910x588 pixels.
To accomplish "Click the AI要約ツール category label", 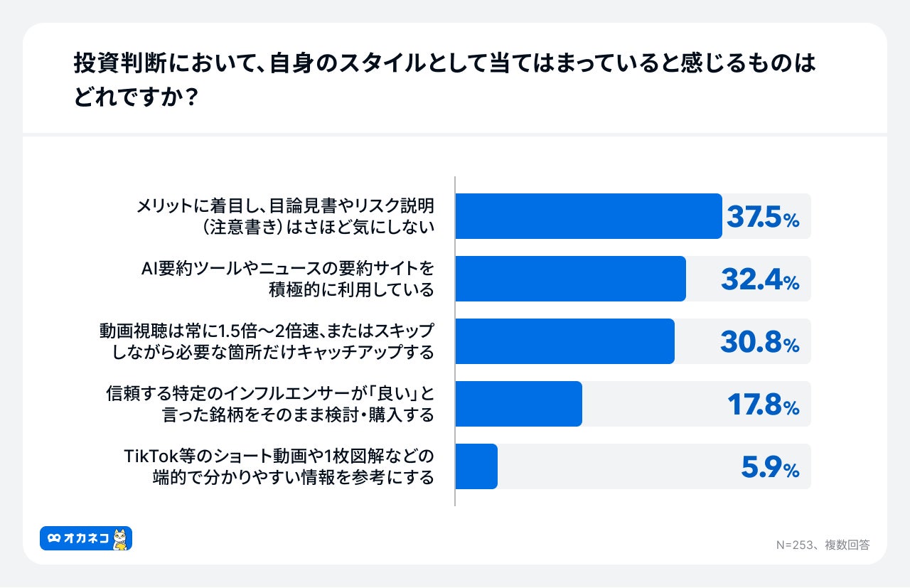I will tap(287, 279).
